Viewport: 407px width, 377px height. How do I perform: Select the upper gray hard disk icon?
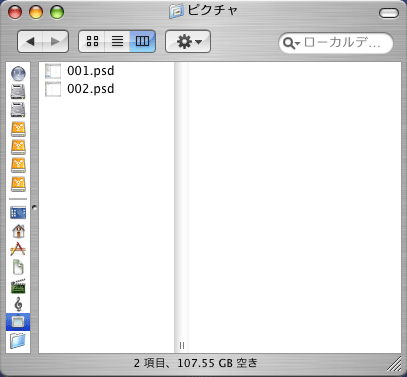(x=18, y=92)
